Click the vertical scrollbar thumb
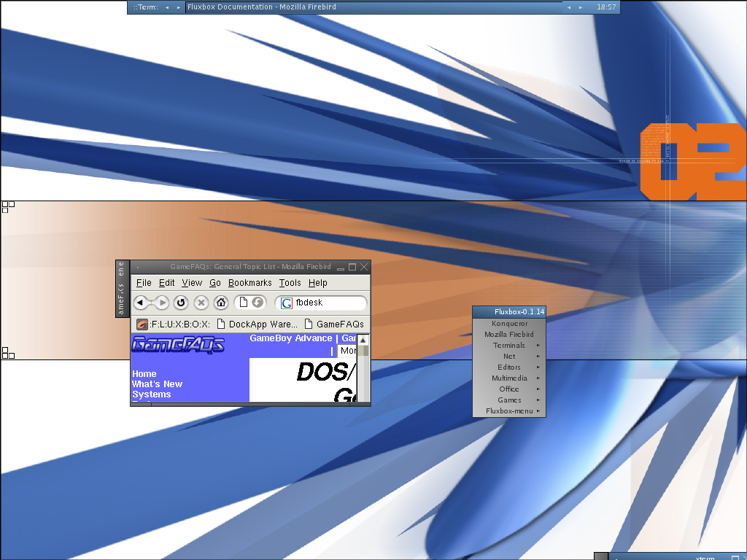This screenshot has height=560, width=747. (x=363, y=351)
